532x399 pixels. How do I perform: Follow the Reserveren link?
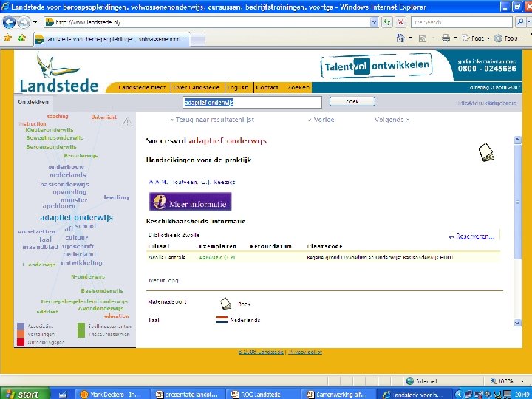(x=471, y=236)
